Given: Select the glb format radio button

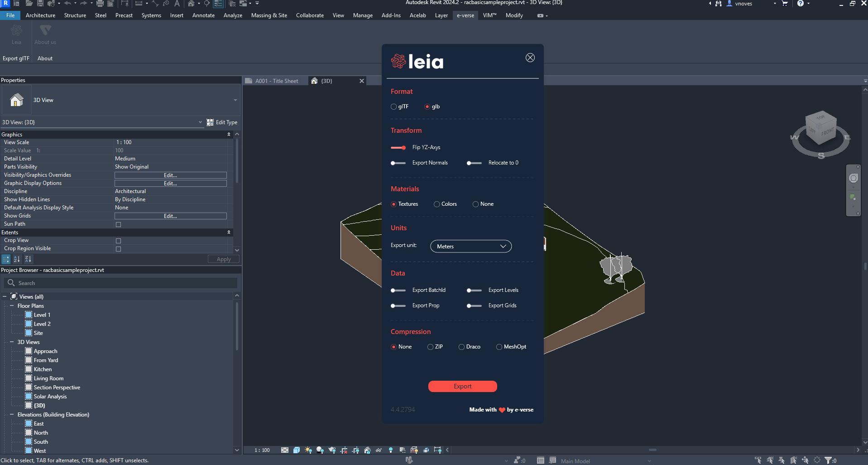Looking at the screenshot, I should click(427, 107).
